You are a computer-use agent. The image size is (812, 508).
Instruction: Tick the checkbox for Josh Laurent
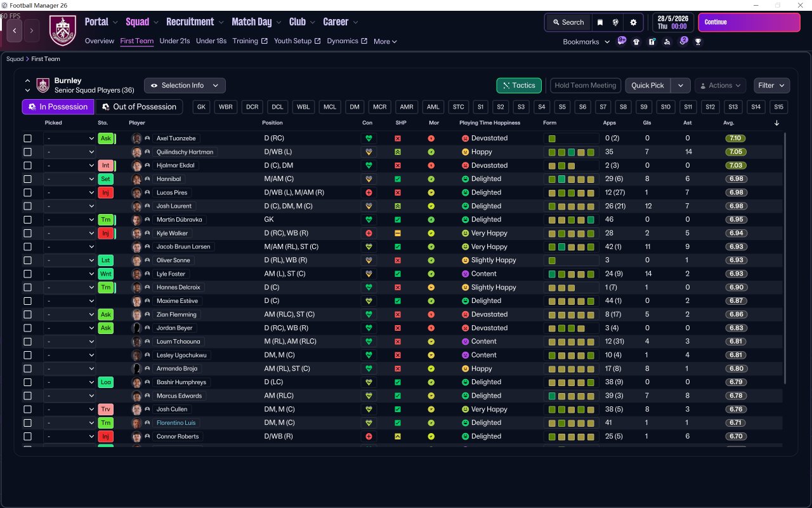27,206
